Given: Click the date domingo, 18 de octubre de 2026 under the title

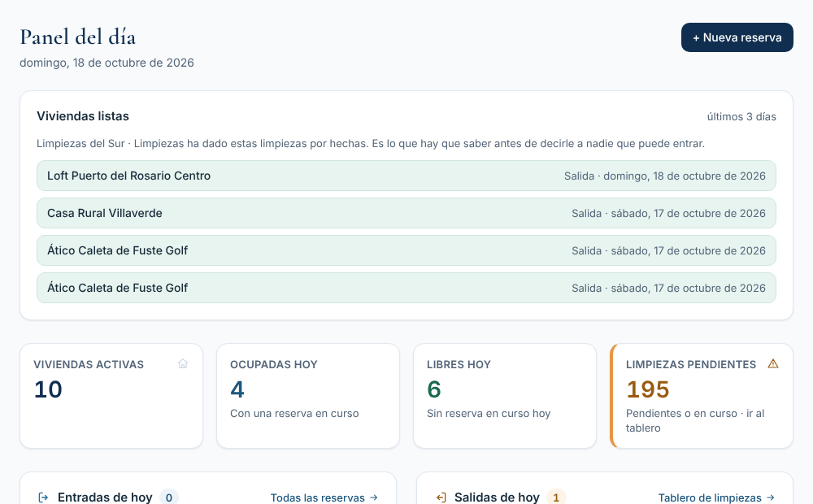Looking at the screenshot, I should [107, 63].
